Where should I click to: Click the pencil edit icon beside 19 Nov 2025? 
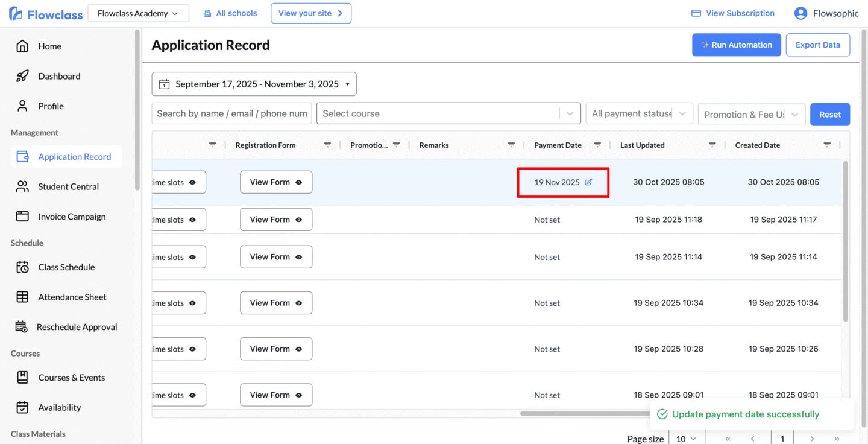[588, 182]
